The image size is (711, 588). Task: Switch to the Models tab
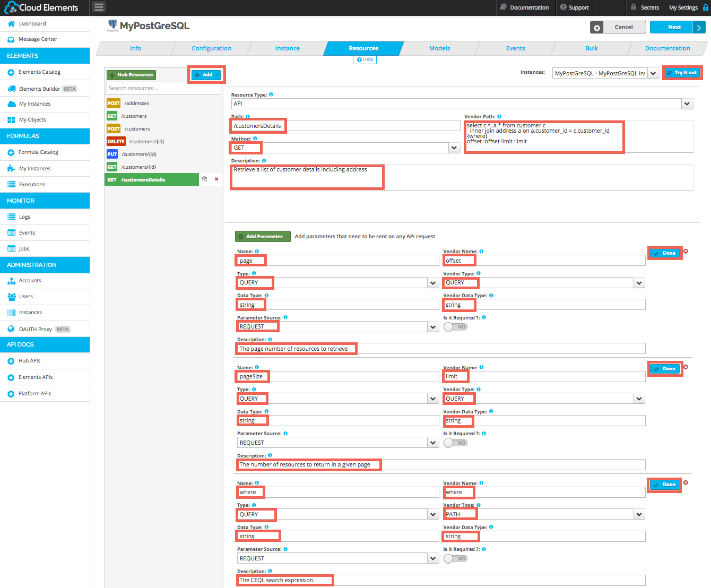[440, 48]
